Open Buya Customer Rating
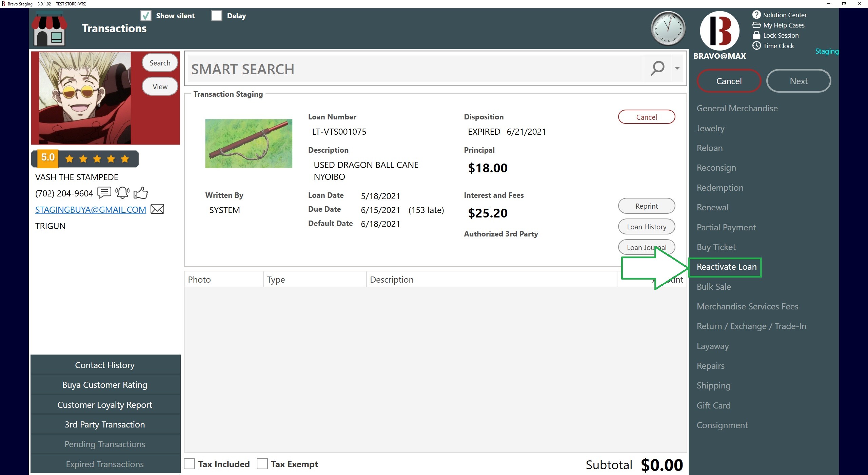 pos(105,385)
